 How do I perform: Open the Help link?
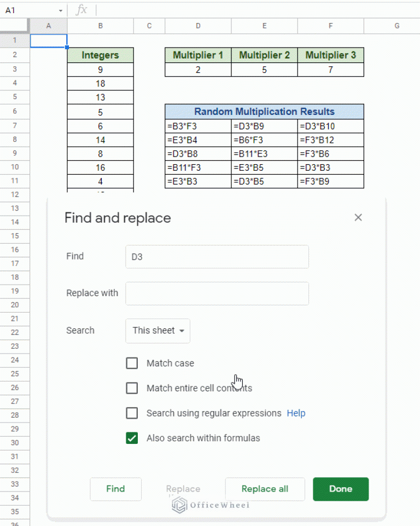tap(296, 413)
